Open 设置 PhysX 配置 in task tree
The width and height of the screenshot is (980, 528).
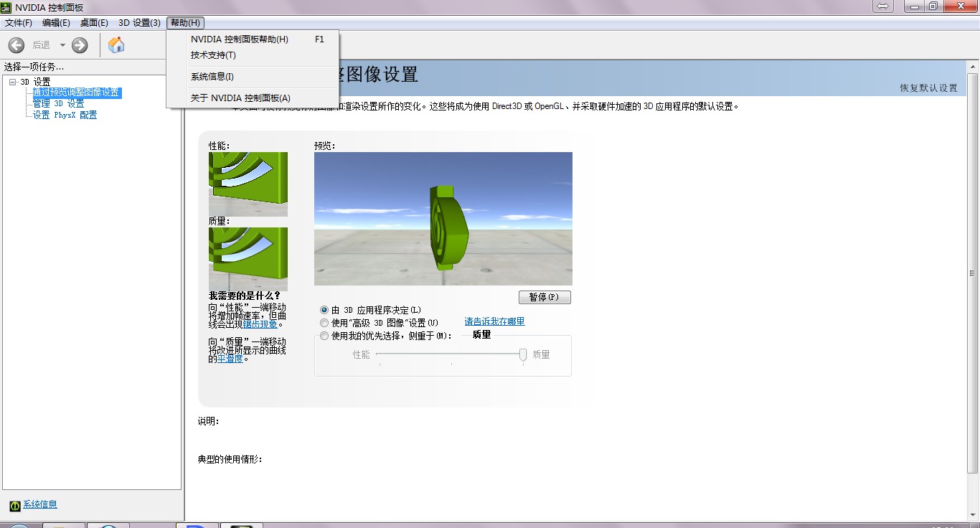(65, 115)
